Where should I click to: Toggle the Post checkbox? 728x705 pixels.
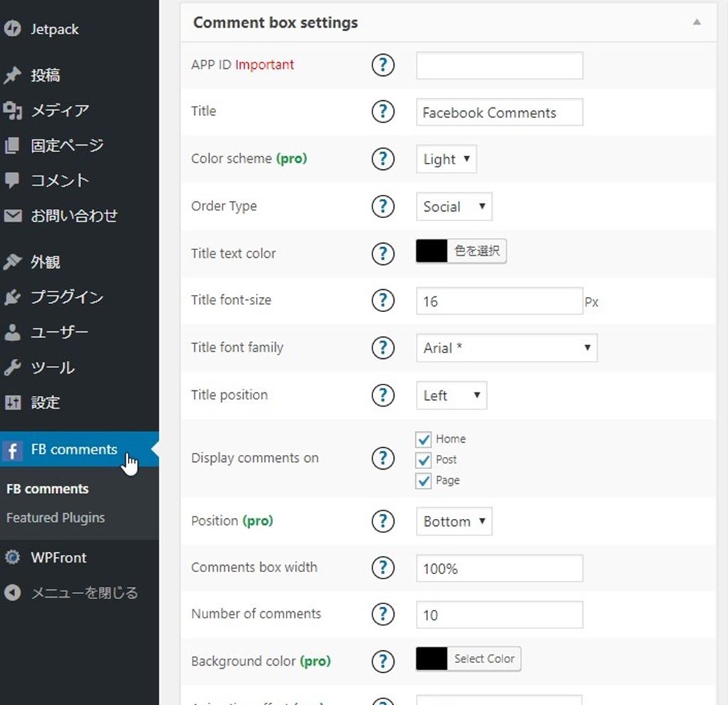pyautogui.click(x=424, y=460)
